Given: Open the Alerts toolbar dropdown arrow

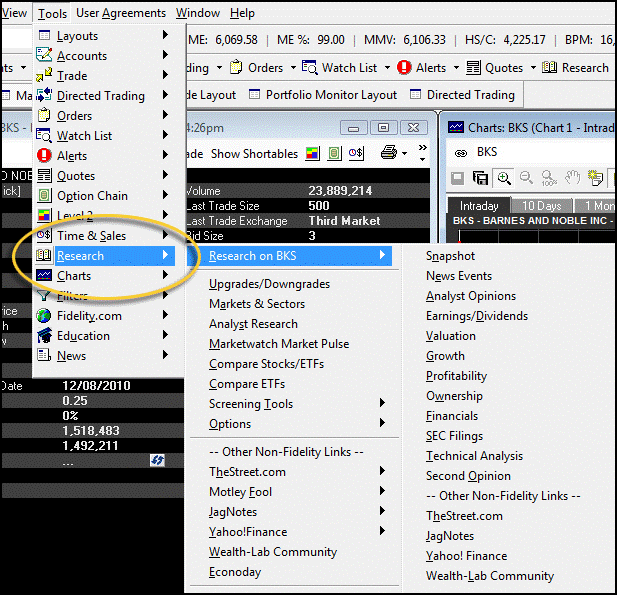Looking at the screenshot, I should click(x=456, y=68).
